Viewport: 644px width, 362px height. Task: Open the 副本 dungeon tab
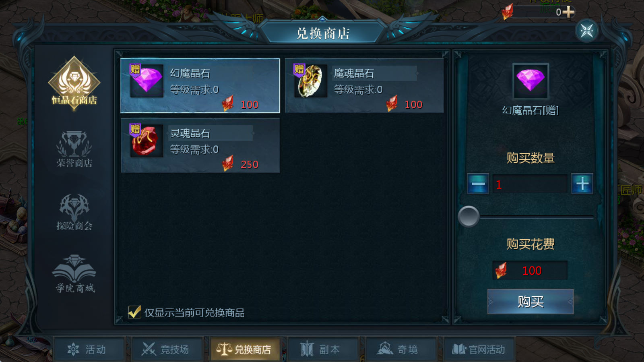(x=323, y=349)
